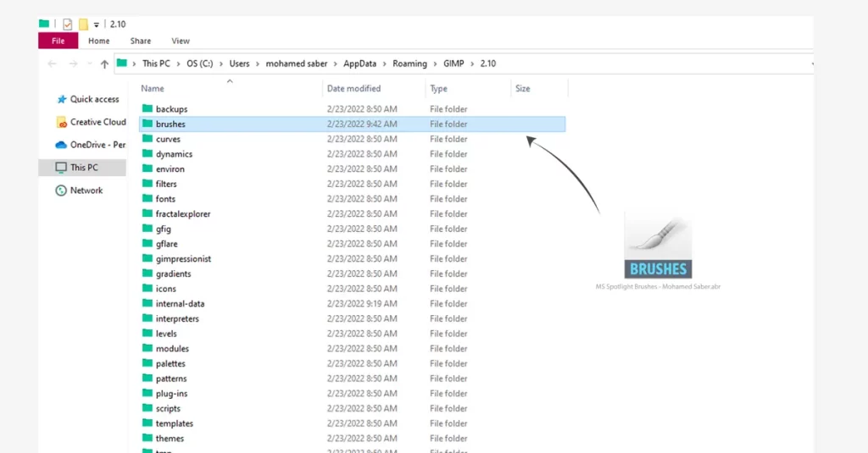
Task: Select the templates folder name
Action: pyautogui.click(x=175, y=423)
